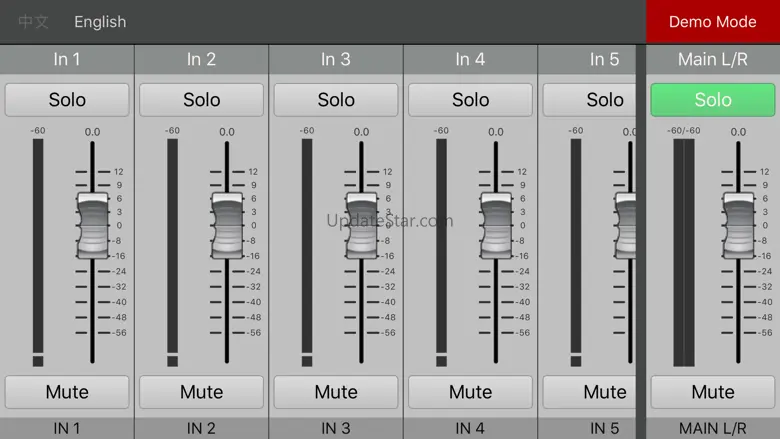Click the Main L/R gain value 0.0
The width and height of the screenshot is (780, 439).
[x=738, y=132]
